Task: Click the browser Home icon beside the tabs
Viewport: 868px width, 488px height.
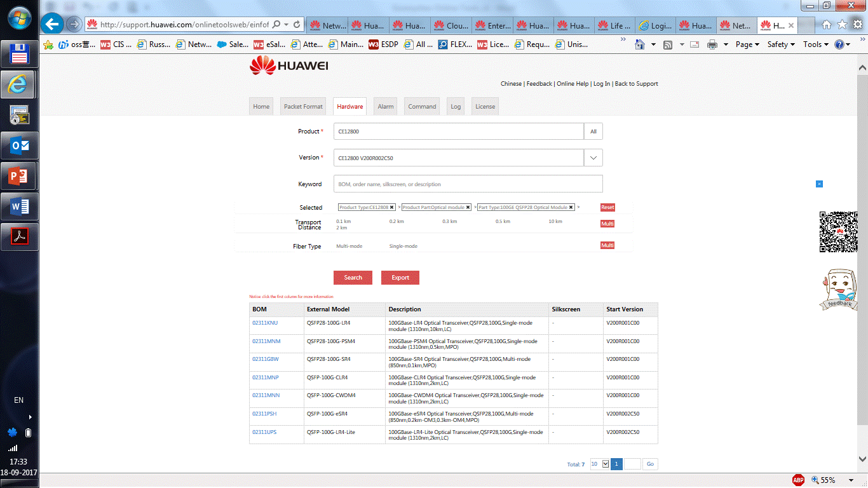Action: pos(827,25)
